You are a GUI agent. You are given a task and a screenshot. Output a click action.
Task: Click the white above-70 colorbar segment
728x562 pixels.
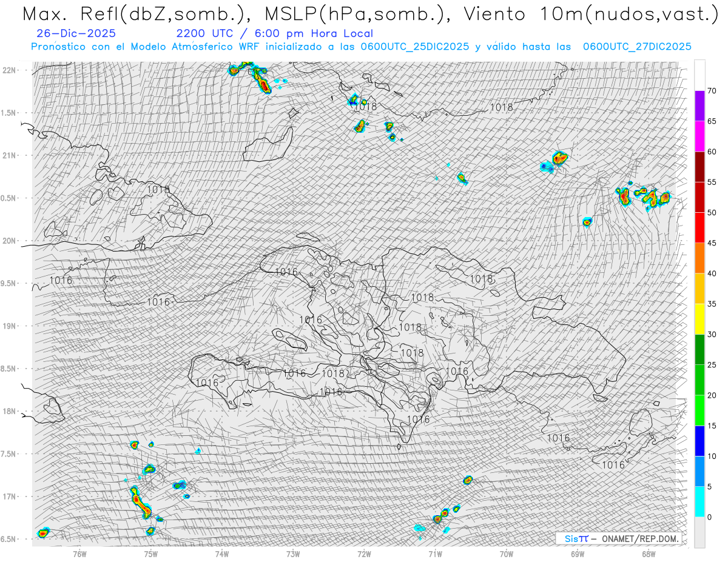click(x=699, y=76)
